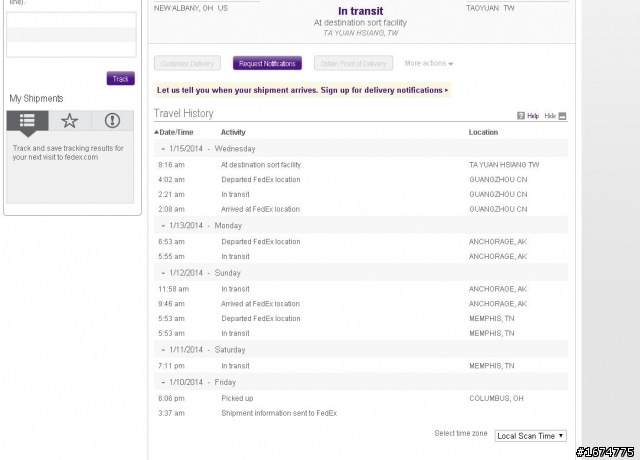Collapse the 1/11/2014 Saturday group
640x460 pixels.
(x=163, y=350)
